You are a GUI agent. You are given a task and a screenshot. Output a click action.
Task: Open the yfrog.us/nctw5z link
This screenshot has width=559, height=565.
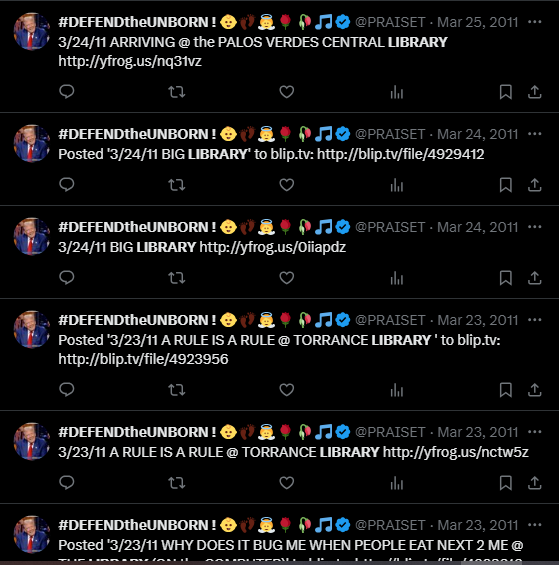tap(456, 452)
